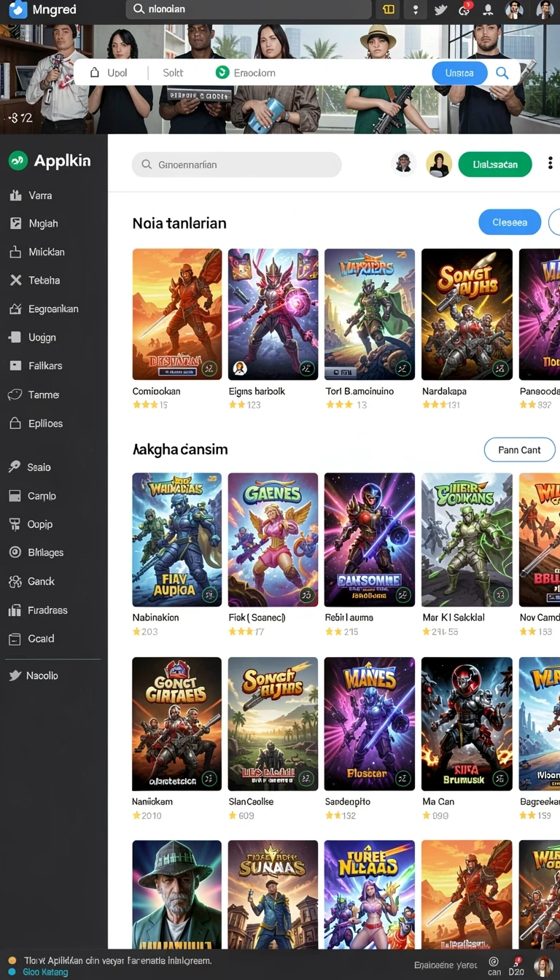Screen dimensions: 560x980
Task: Focus the Gmoennarlian search field
Action: pyautogui.click(x=237, y=165)
